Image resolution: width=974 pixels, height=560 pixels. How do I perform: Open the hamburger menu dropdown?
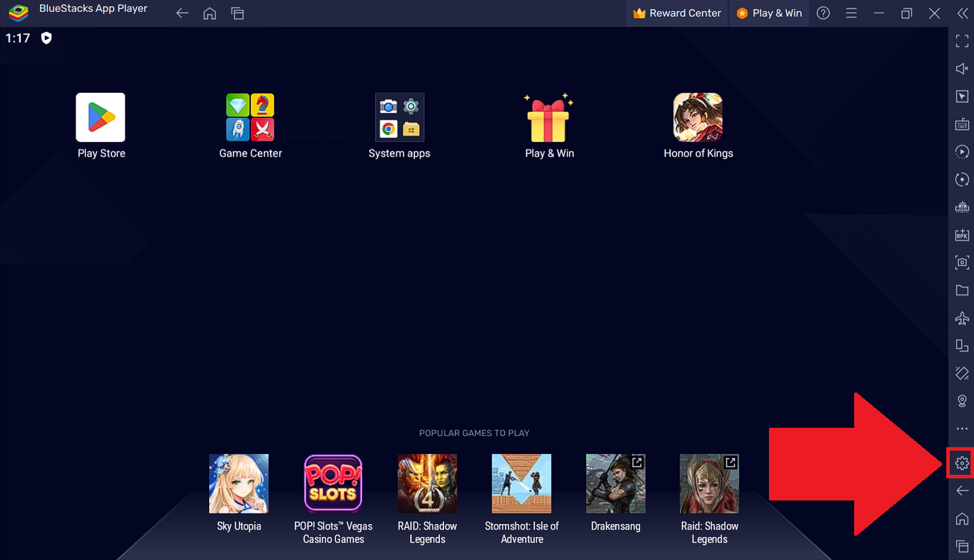pyautogui.click(x=851, y=12)
